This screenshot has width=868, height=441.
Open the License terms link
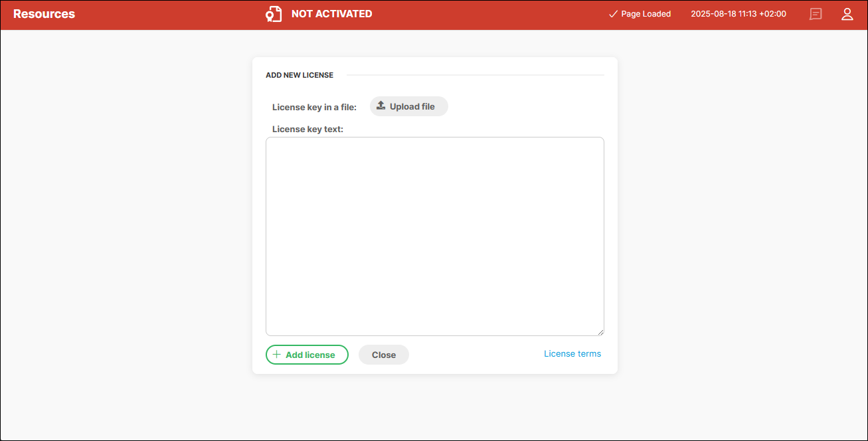[x=572, y=353]
